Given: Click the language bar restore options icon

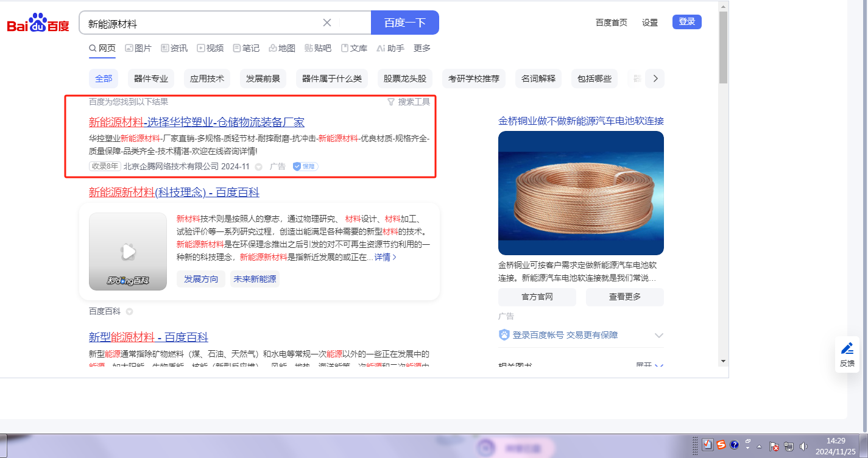Looking at the screenshot, I should 748,441.
